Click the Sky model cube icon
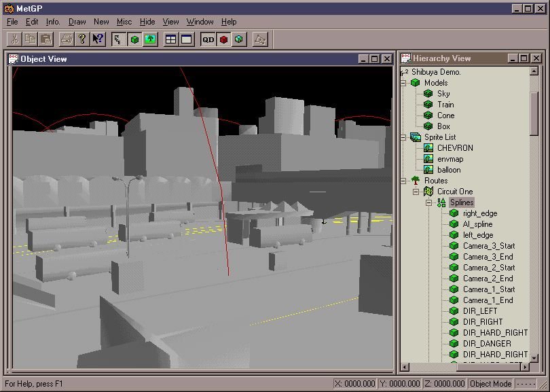Viewport: 550px width, 392px height. click(428, 94)
